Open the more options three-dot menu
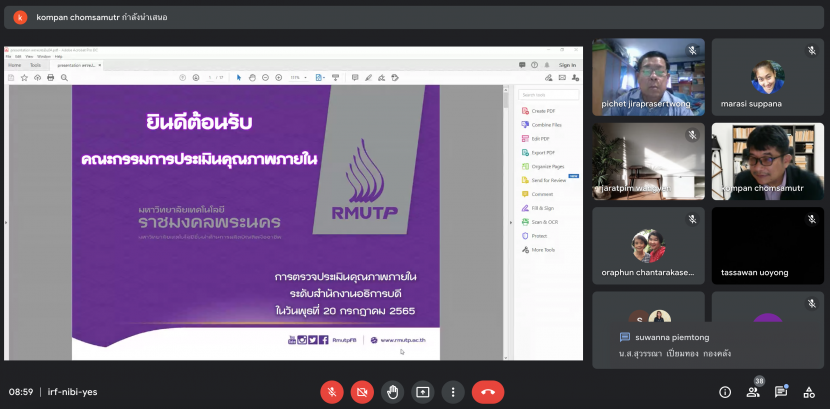The height and width of the screenshot is (409, 830). coord(453,392)
